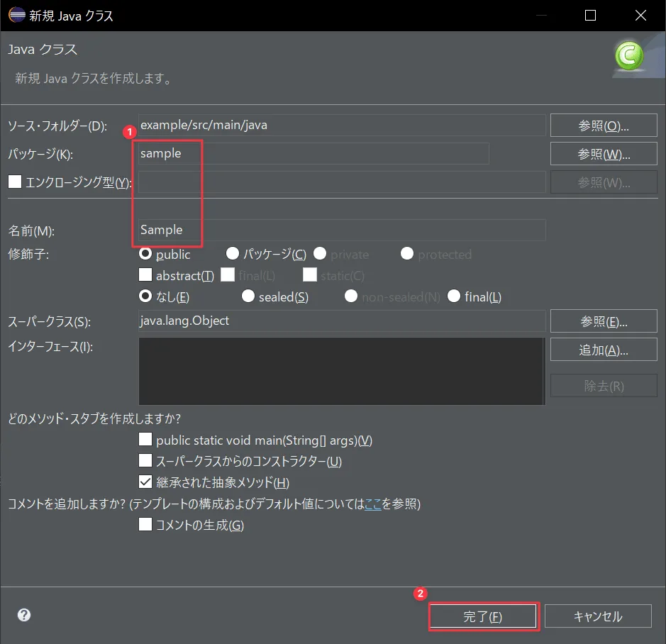666x644 pixels.
Task: Click the 名前 field containing Sample
Action: tap(341, 230)
